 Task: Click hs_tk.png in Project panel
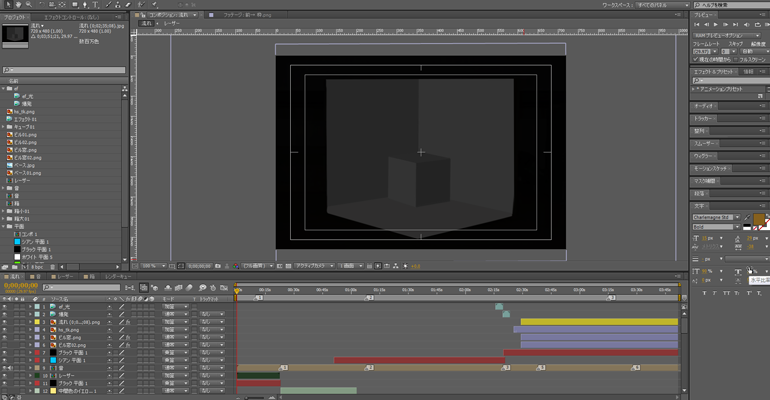pyautogui.click(x=25, y=111)
